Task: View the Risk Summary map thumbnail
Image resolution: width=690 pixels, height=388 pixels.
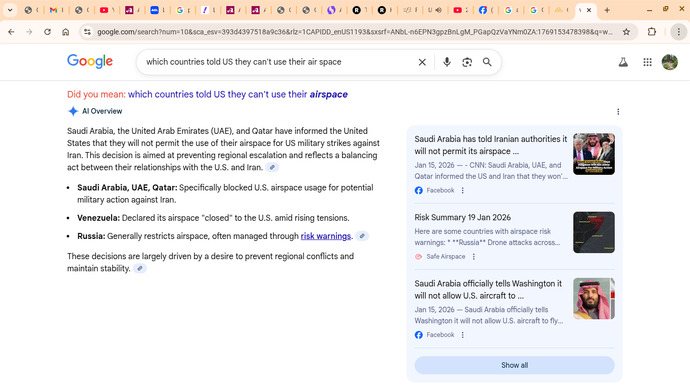Action: coord(594,232)
